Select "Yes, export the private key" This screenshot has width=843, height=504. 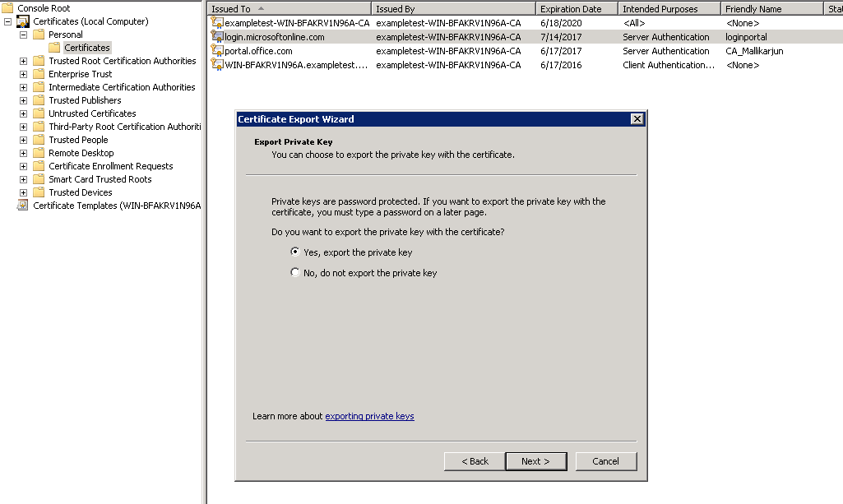pos(294,252)
